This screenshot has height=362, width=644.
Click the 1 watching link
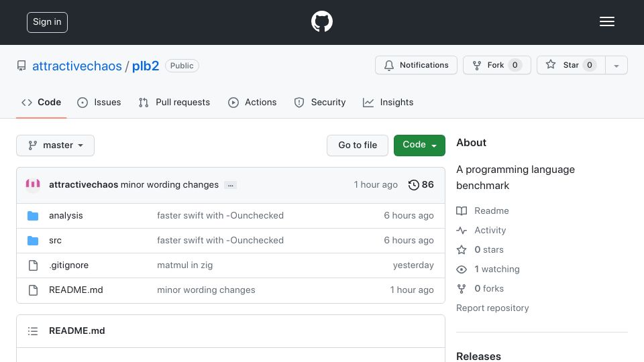[497, 269]
